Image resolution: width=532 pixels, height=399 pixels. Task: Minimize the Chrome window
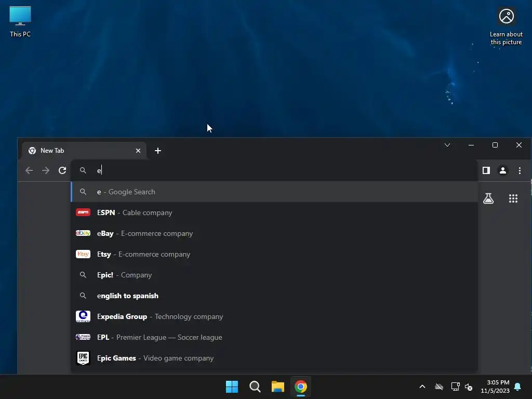click(x=471, y=145)
